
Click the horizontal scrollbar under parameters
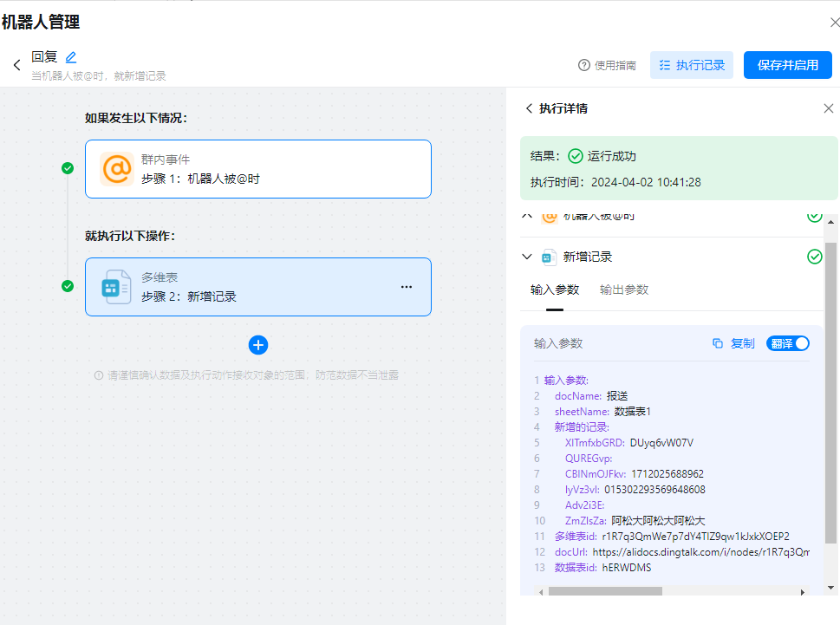(605, 591)
